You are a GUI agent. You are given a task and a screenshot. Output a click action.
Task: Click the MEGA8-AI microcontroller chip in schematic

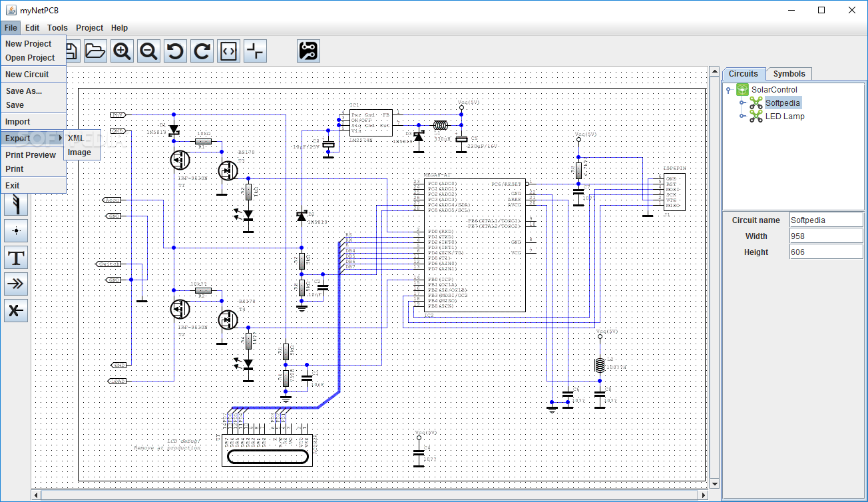click(473, 245)
